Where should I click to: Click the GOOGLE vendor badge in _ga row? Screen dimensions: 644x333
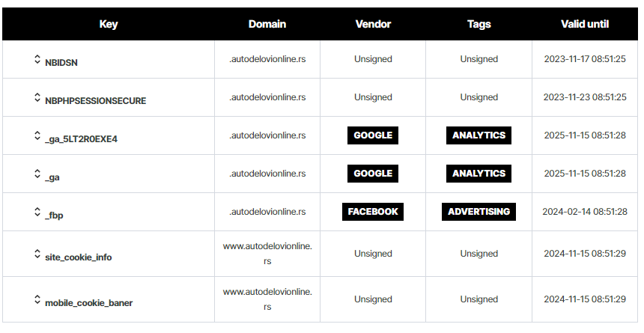373,174
